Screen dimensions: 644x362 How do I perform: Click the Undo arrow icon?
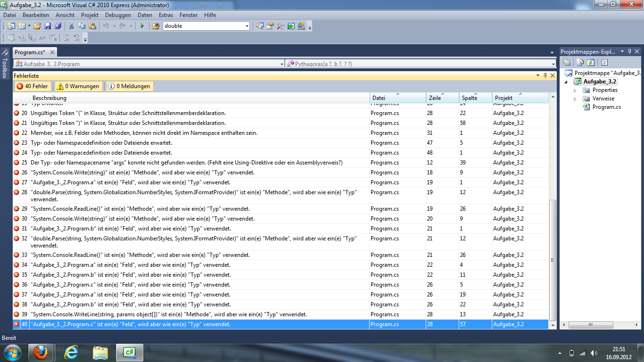coord(106,26)
